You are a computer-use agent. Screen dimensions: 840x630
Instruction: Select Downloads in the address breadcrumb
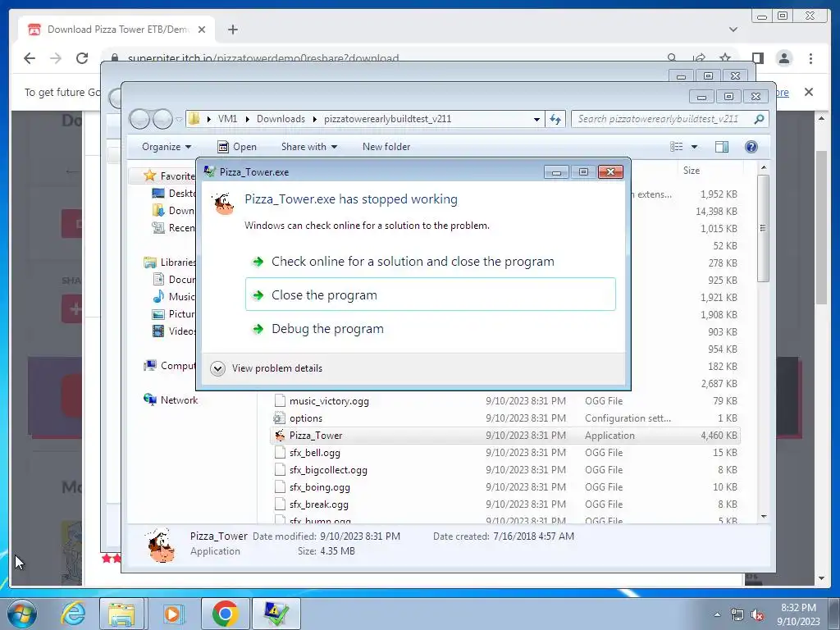(281, 119)
